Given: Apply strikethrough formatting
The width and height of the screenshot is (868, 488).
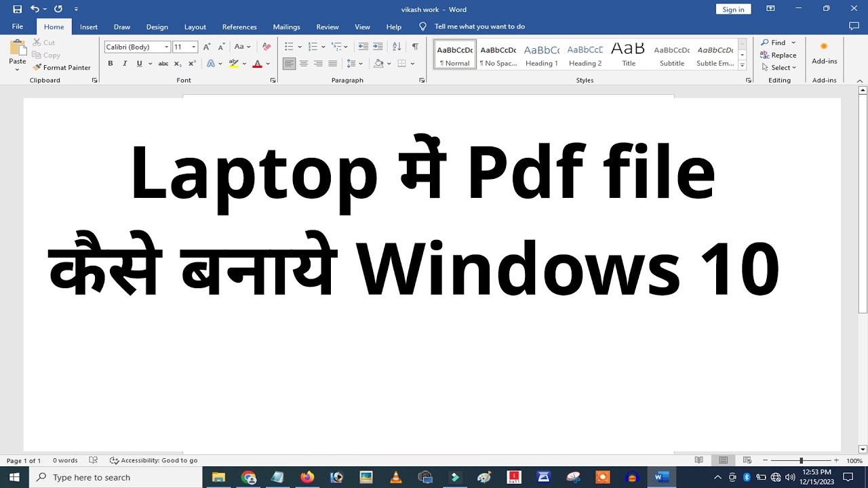Looking at the screenshot, I should click(x=163, y=64).
